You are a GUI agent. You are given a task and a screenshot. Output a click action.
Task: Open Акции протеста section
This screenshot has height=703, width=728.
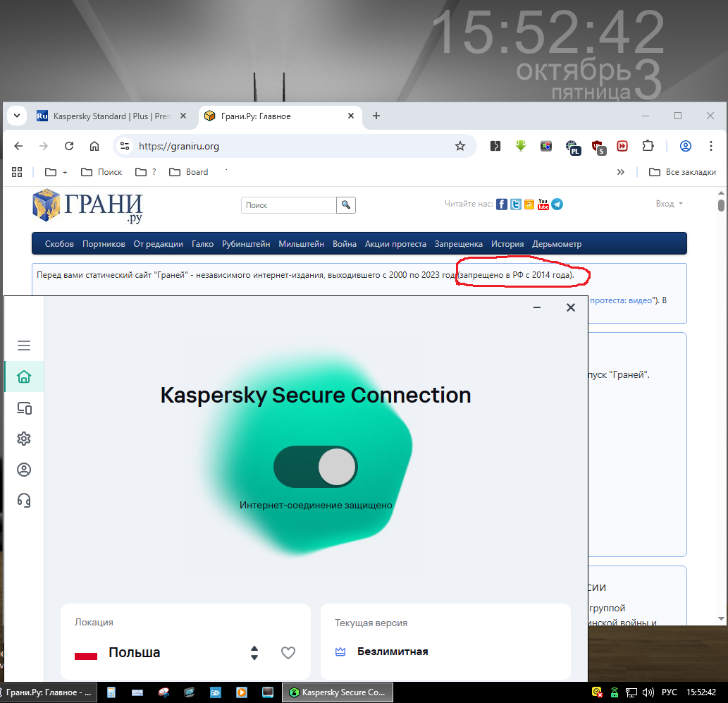click(395, 244)
